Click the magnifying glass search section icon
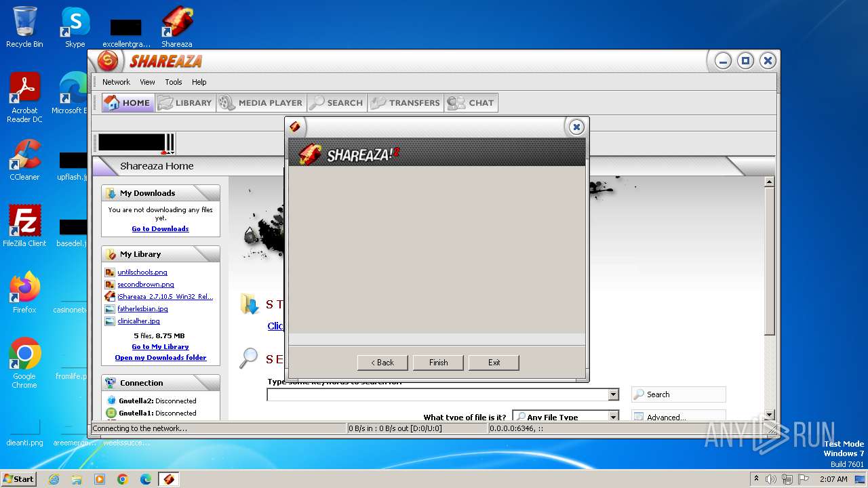 point(249,358)
